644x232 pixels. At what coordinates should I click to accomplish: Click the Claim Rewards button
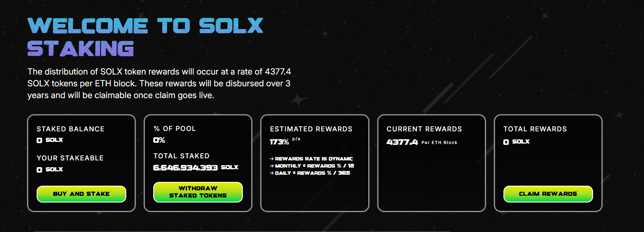(548, 194)
